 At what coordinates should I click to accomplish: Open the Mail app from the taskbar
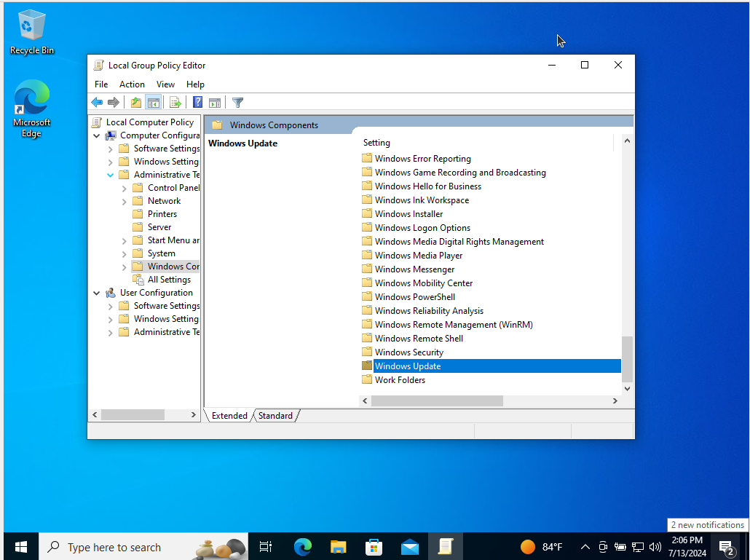410,547
